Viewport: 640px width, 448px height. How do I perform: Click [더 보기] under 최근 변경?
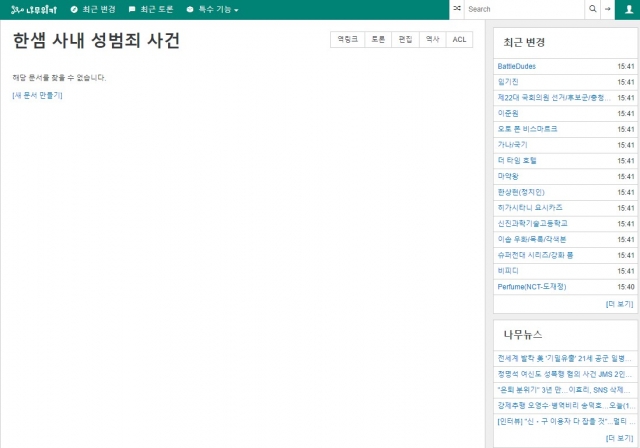pos(619,304)
